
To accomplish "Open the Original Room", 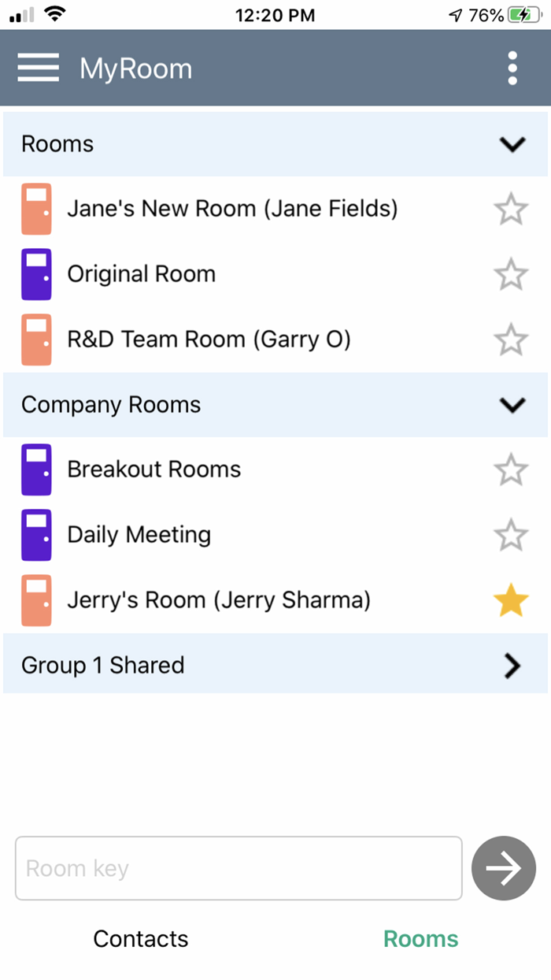I will coord(142,274).
